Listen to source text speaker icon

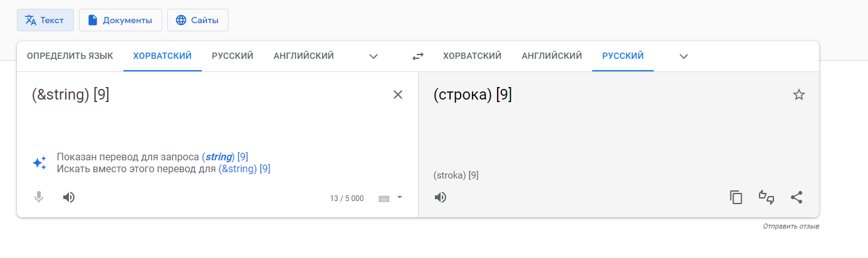point(69,197)
